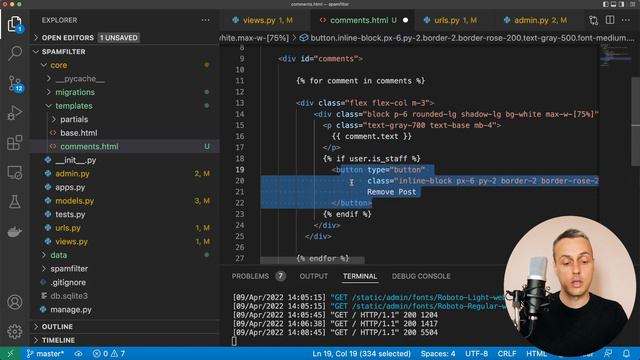This screenshot has height=360, width=640.
Task: Open Explorer more actions ellipsis
Action: [205, 20]
